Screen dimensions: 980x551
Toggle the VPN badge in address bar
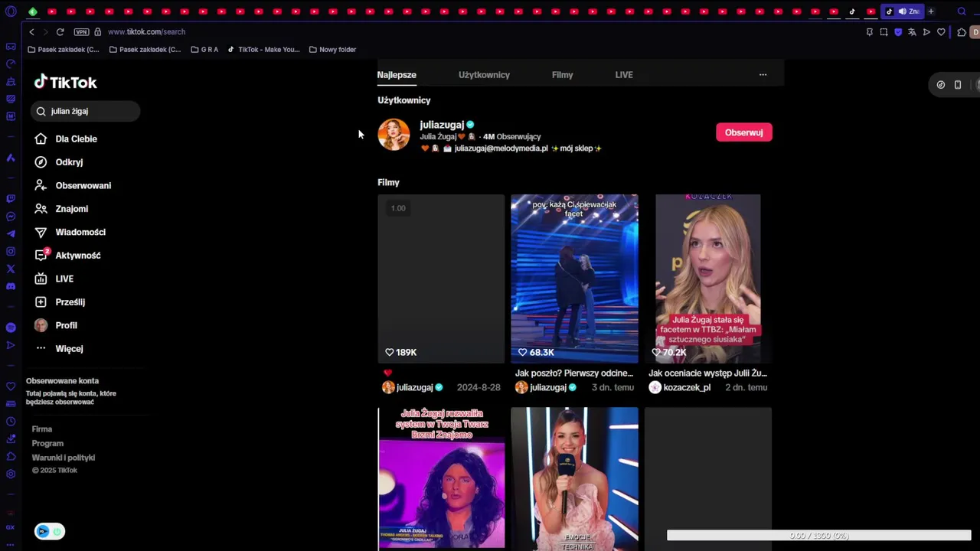click(x=81, y=32)
